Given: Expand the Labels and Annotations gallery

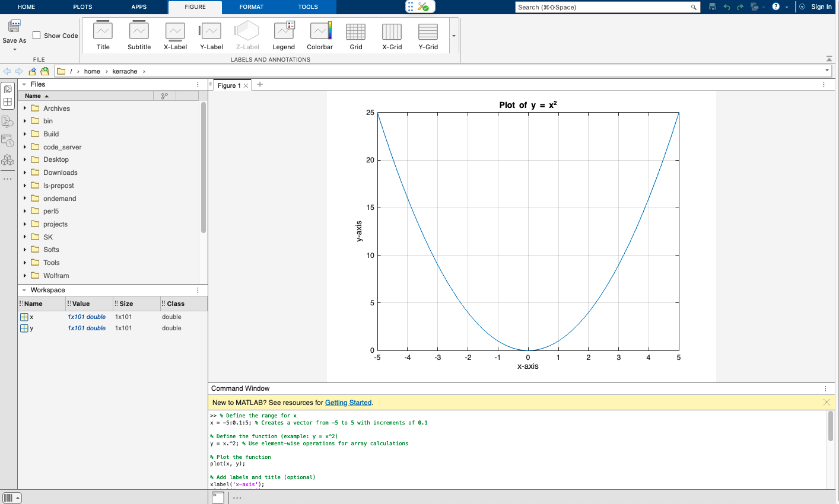Looking at the screenshot, I should coord(454,36).
